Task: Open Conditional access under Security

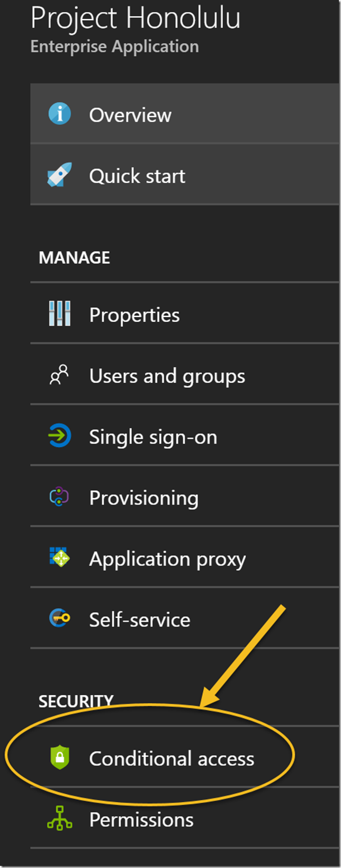Action: [x=172, y=759]
